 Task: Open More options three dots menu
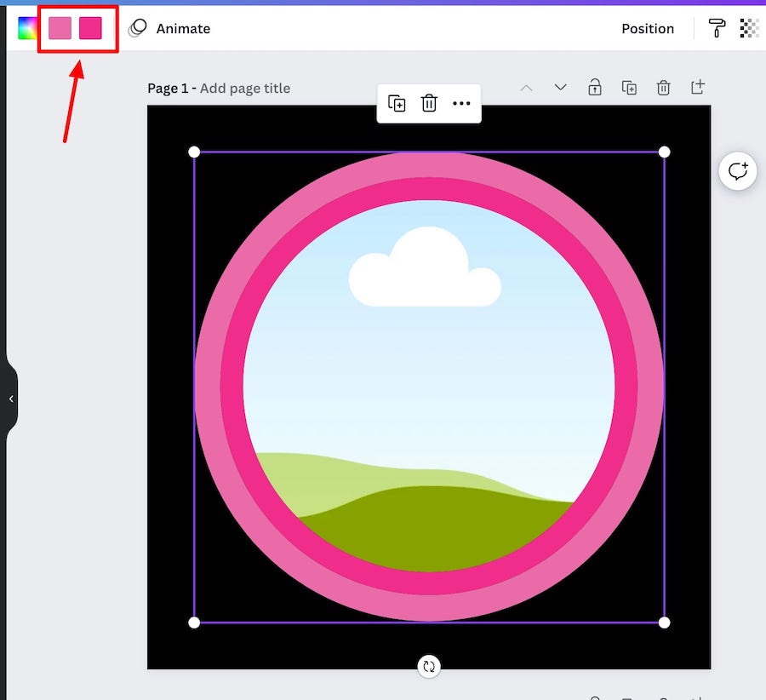[x=461, y=103]
